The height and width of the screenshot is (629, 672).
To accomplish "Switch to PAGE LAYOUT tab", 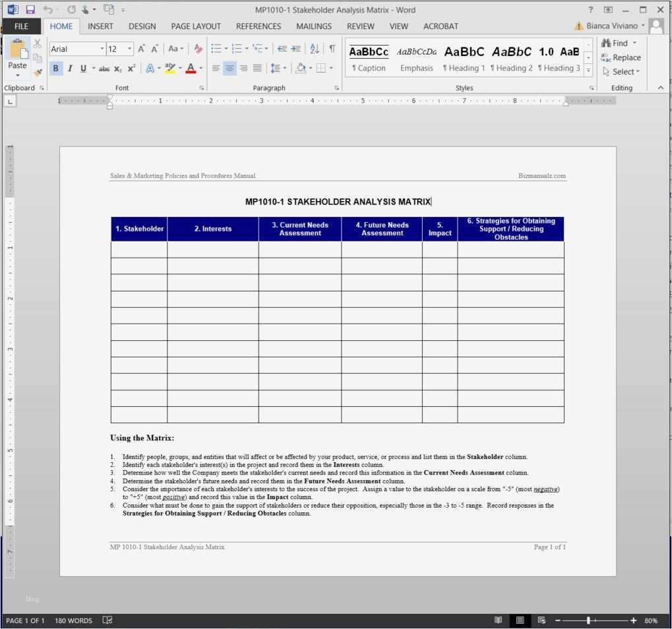I will tap(196, 26).
